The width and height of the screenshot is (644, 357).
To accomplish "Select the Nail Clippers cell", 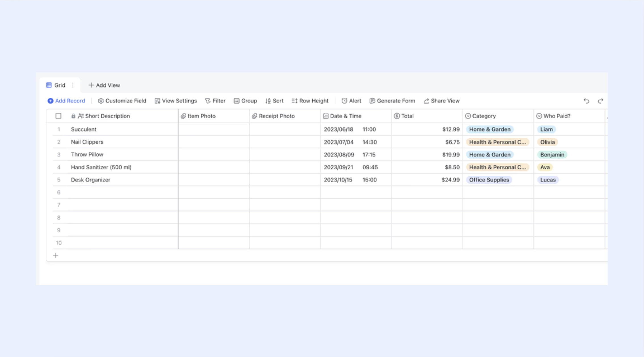I will click(x=123, y=142).
